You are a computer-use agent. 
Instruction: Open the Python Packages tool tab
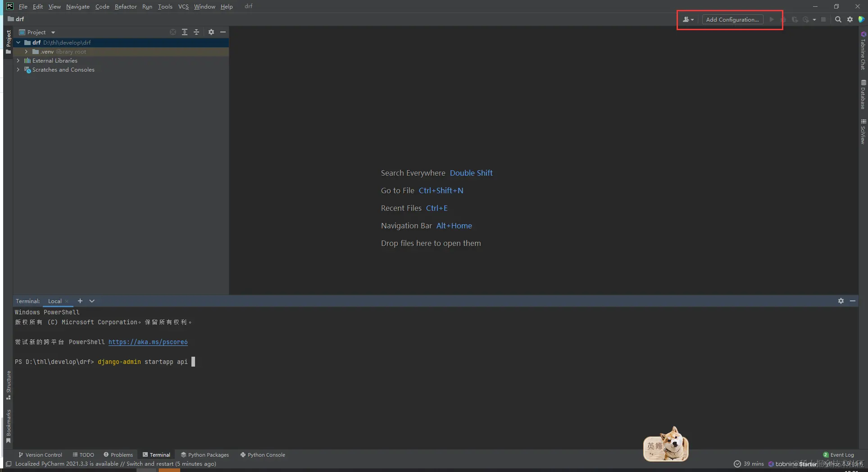pos(205,455)
